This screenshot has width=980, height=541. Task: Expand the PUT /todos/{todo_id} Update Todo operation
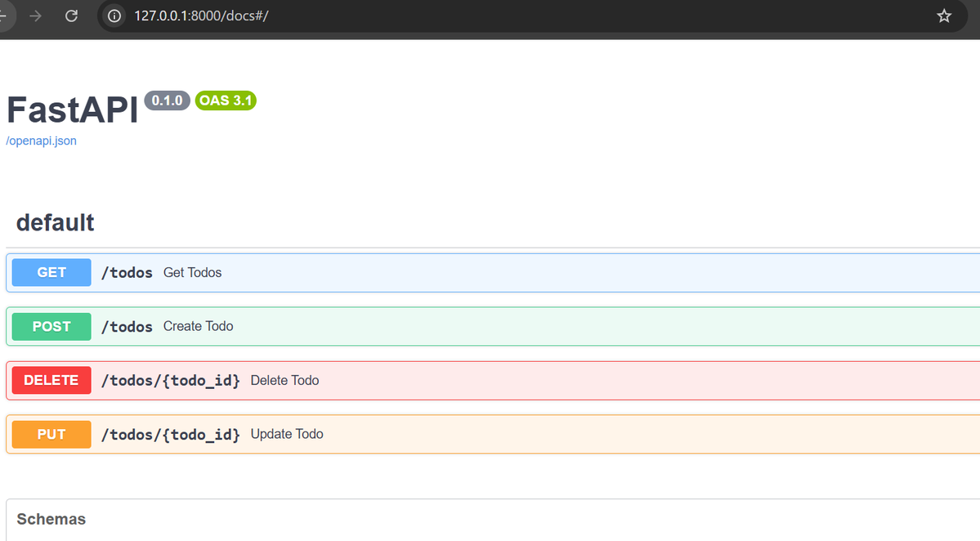point(493,434)
